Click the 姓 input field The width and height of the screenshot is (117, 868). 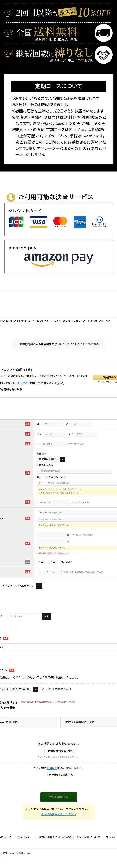(52, 425)
